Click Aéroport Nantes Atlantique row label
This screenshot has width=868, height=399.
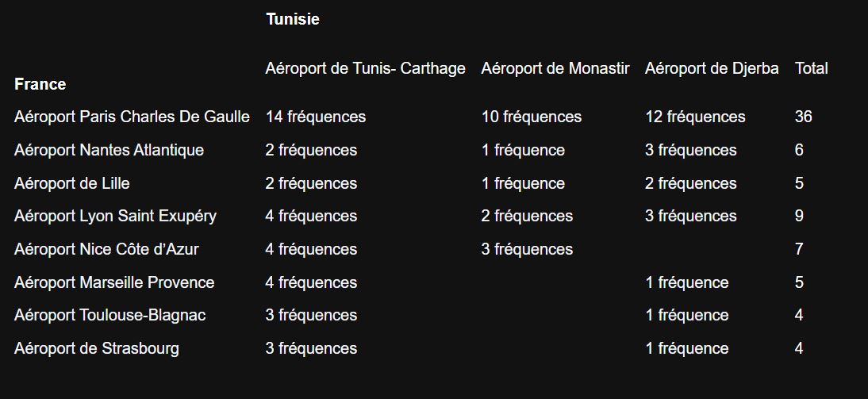(x=109, y=151)
